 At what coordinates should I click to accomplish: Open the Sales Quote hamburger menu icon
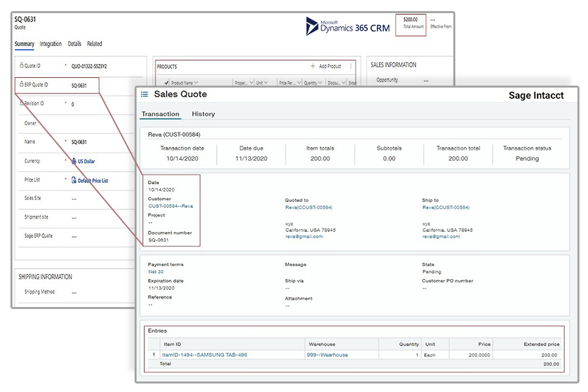point(144,95)
